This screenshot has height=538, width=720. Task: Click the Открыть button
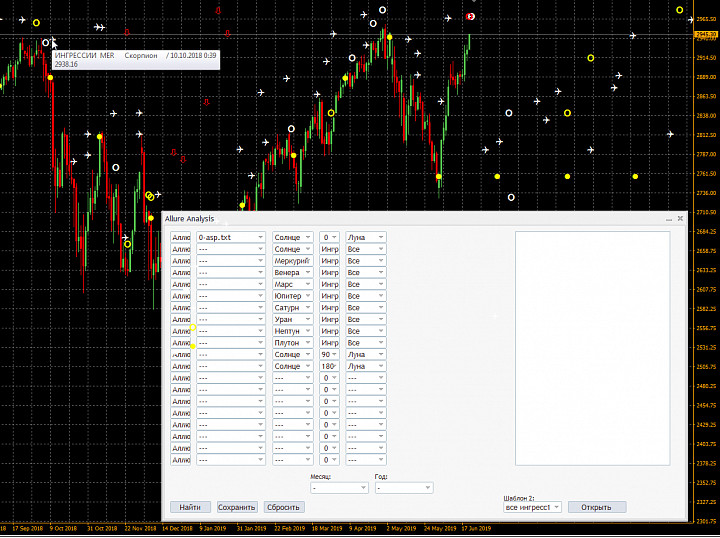pos(596,507)
